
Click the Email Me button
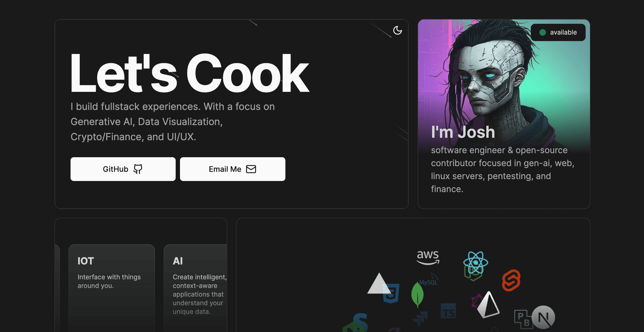point(232,169)
